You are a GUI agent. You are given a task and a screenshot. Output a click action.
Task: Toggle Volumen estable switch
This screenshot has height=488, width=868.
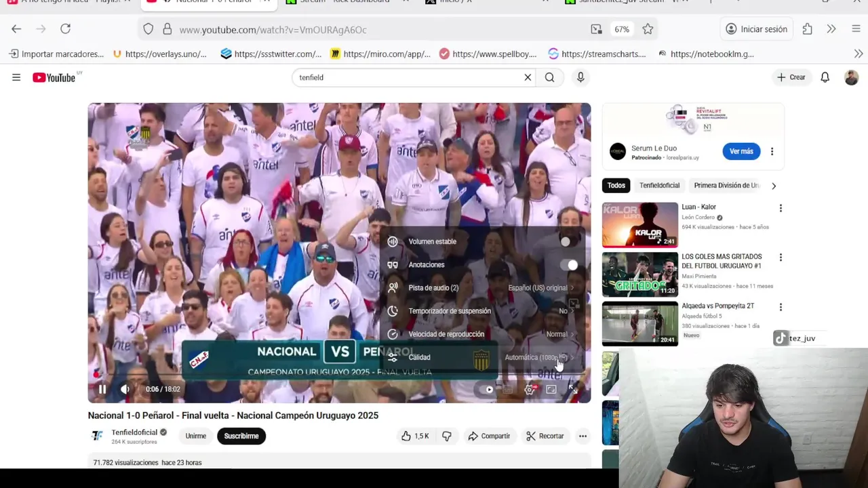tap(568, 241)
